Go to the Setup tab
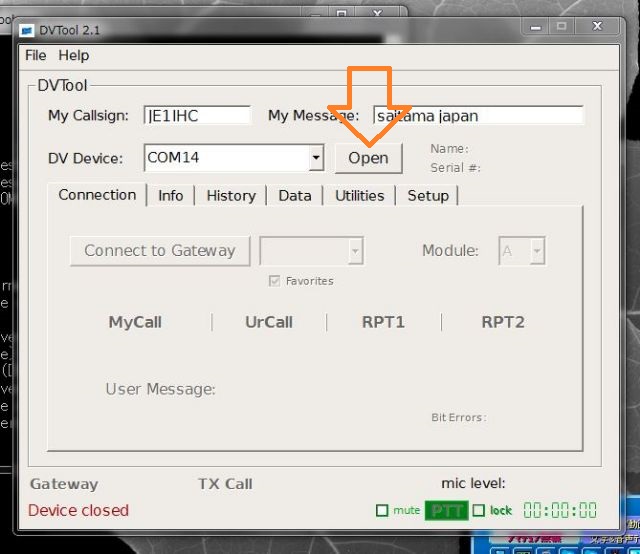 428,195
